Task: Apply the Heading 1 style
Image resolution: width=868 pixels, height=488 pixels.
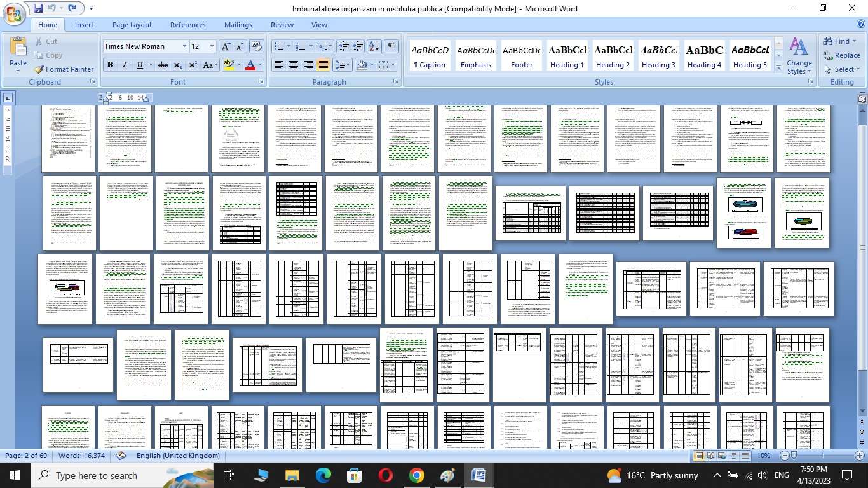Action: pyautogui.click(x=567, y=56)
